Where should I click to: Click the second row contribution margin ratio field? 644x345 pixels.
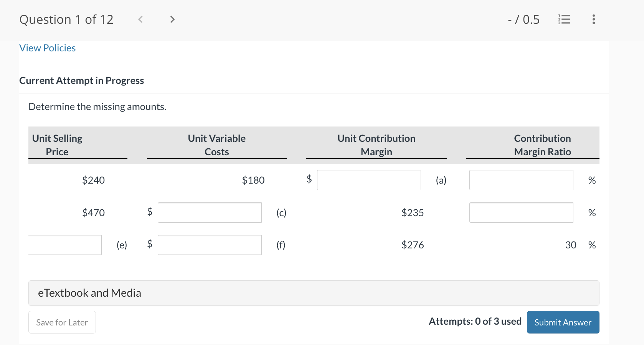pos(521,213)
